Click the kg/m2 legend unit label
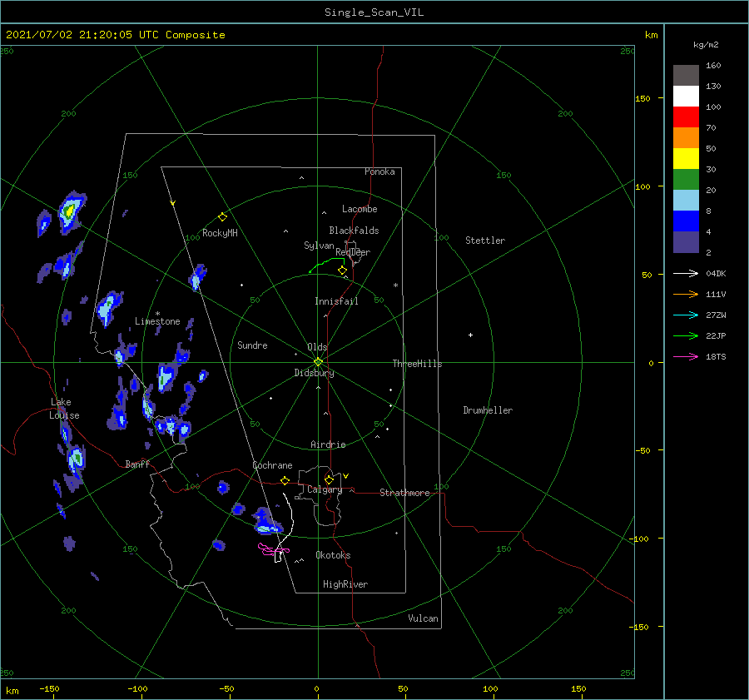This screenshot has width=749, height=700. pos(706,44)
